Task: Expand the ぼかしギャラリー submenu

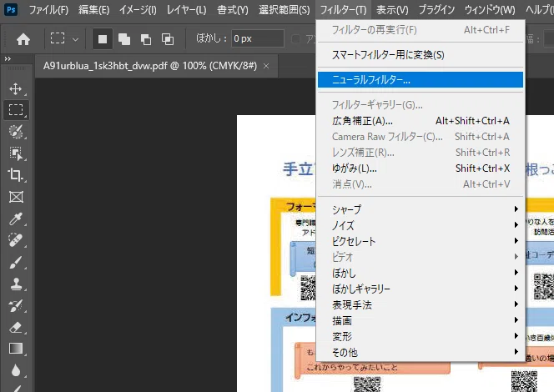Action: click(x=421, y=289)
